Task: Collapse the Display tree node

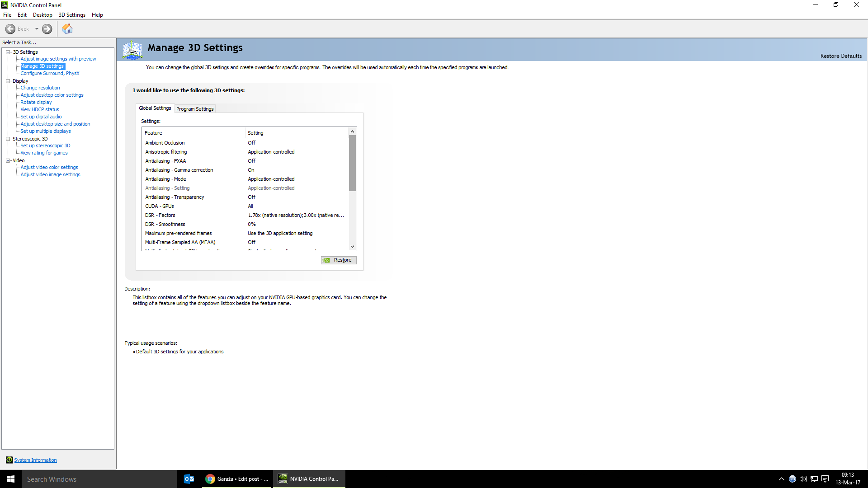Action: point(8,81)
